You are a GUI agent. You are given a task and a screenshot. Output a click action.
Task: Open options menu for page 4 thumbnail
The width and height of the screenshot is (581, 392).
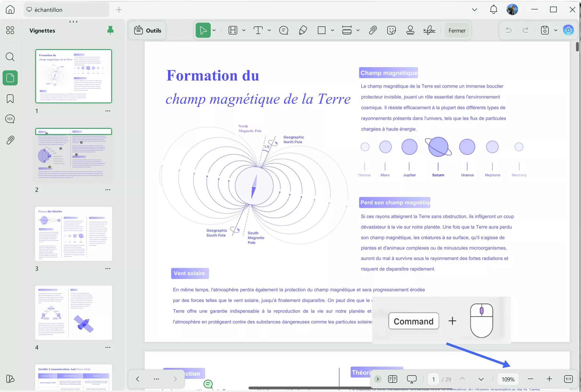coord(108,347)
